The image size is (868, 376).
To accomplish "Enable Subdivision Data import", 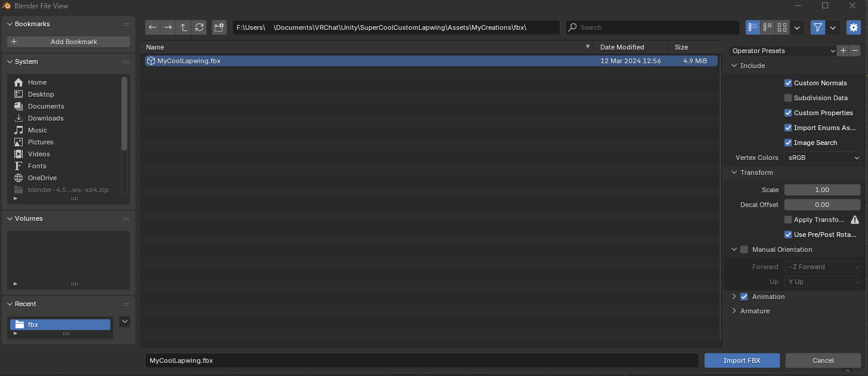I will (788, 97).
